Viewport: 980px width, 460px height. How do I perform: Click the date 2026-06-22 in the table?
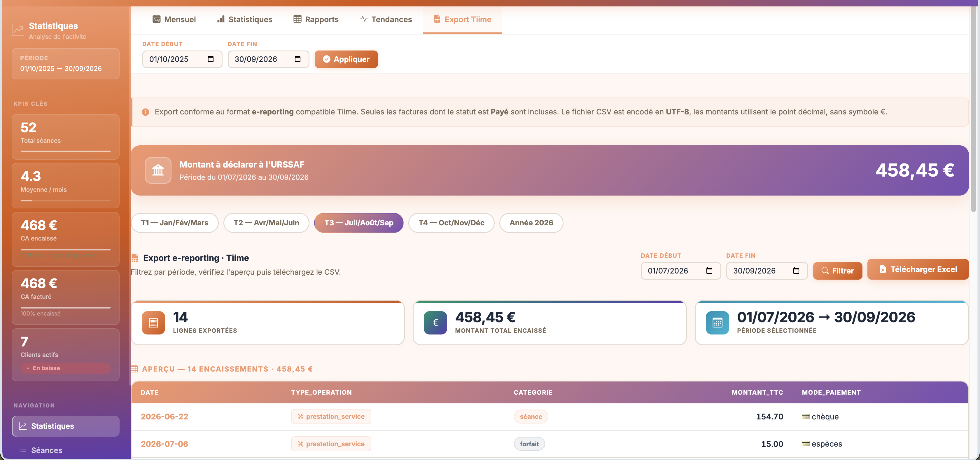click(x=164, y=417)
